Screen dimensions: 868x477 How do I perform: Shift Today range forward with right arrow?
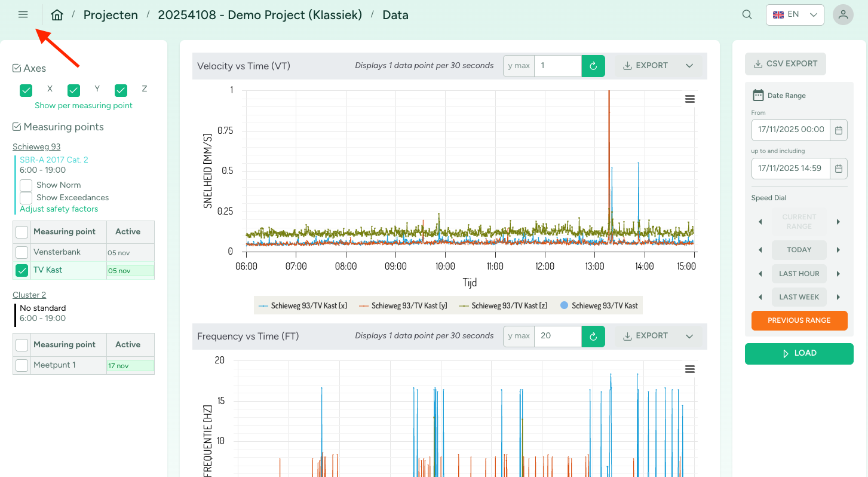pyautogui.click(x=838, y=250)
